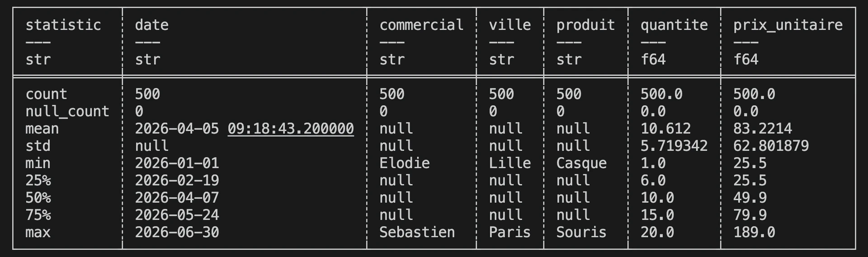Click the Souris product cell
The image size is (868, 257).
pos(581,232)
